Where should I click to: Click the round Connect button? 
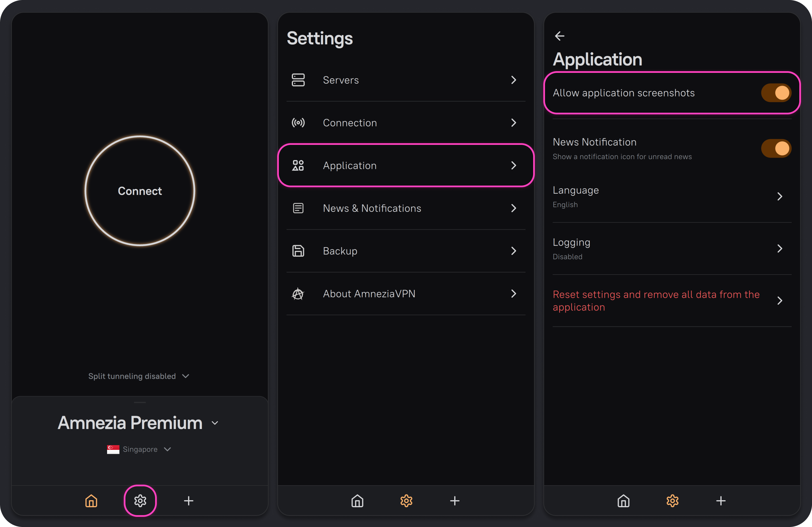pos(140,191)
